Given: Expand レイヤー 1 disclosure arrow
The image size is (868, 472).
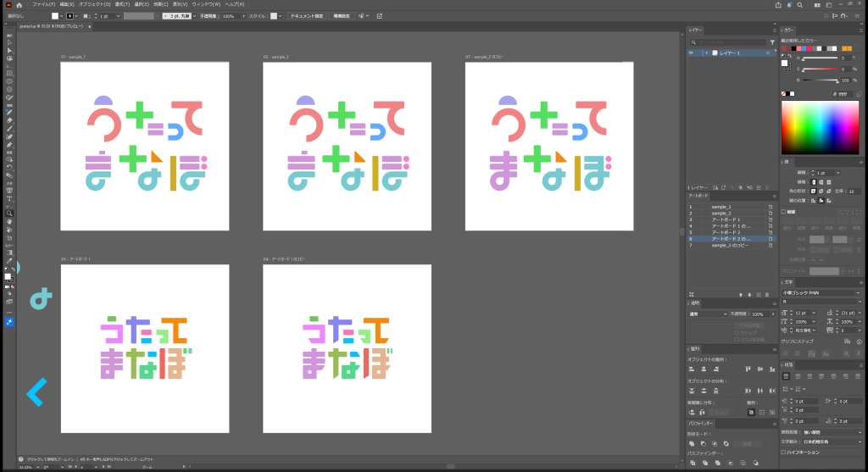Looking at the screenshot, I should click(x=706, y=53).
